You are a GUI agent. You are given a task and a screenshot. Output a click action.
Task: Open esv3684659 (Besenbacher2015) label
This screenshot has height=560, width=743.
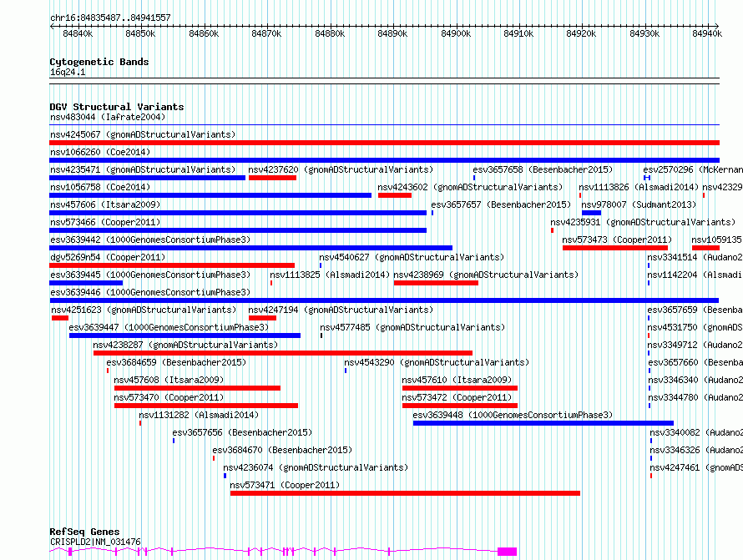click(x=176, y=362)
